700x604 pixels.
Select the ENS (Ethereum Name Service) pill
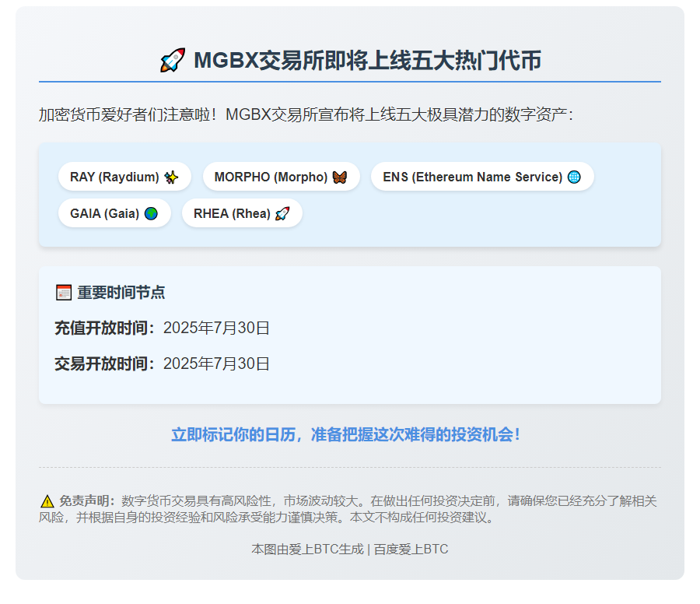[x=482, y=177]
